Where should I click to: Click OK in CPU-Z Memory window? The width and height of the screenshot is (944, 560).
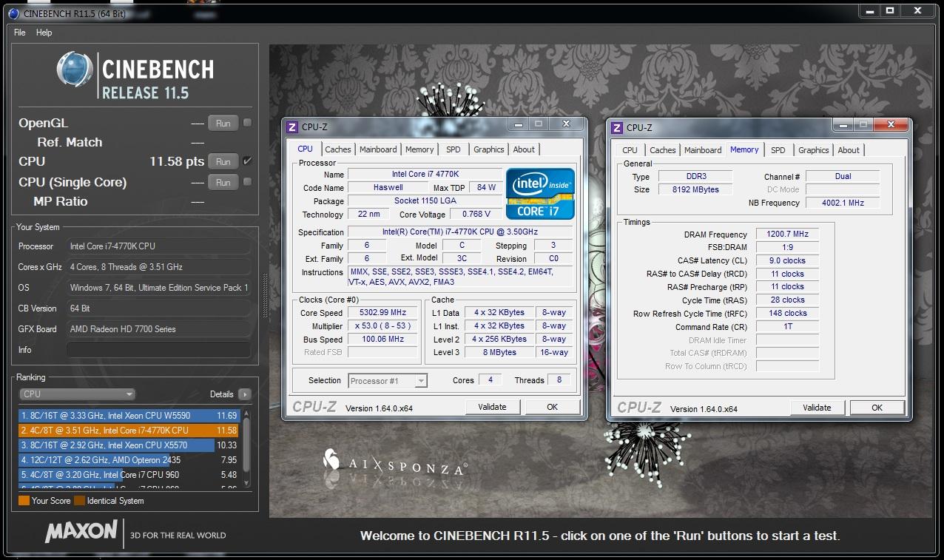click(877, 408)
